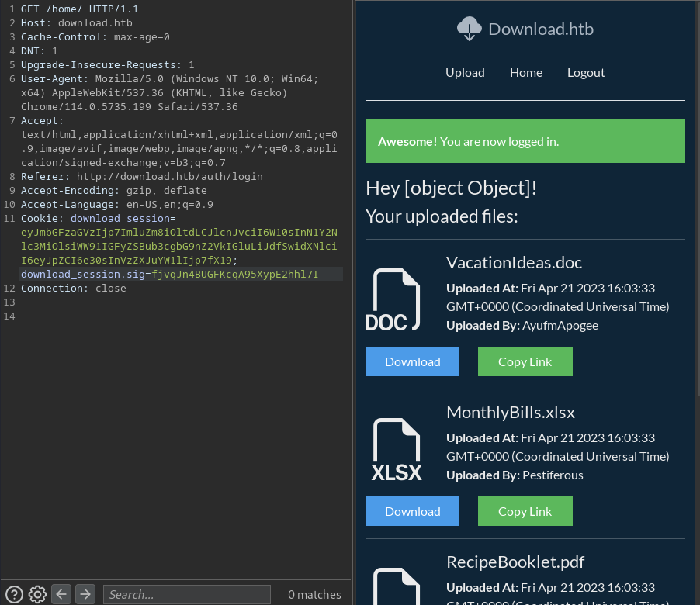Click the Download.htb site title

tap(541, 29)
